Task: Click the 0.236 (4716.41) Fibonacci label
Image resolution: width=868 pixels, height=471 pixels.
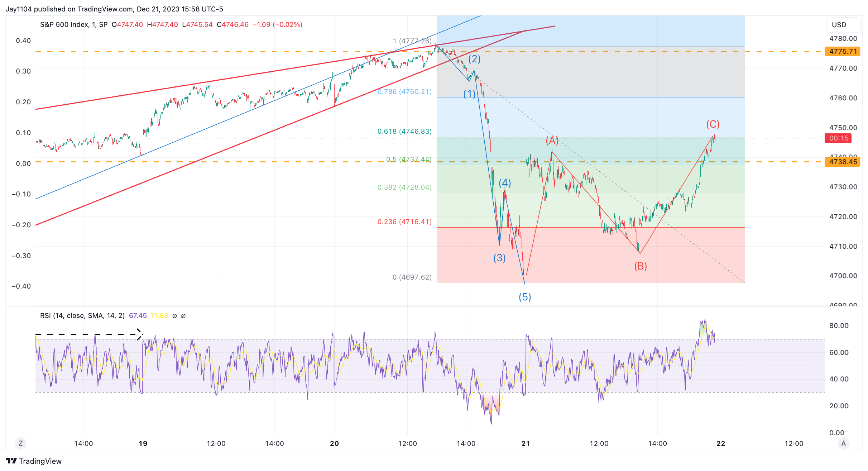Action: coord(404,222)
